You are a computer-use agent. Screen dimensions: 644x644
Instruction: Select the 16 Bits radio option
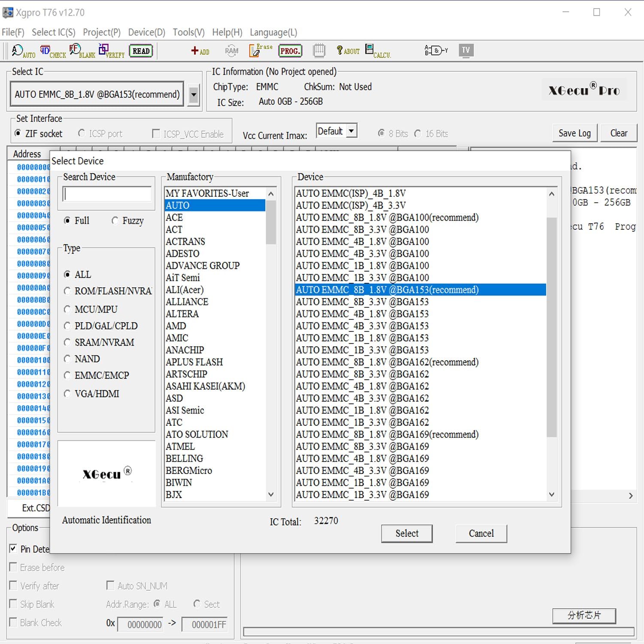pyautogui.click(x=418, y=134)
